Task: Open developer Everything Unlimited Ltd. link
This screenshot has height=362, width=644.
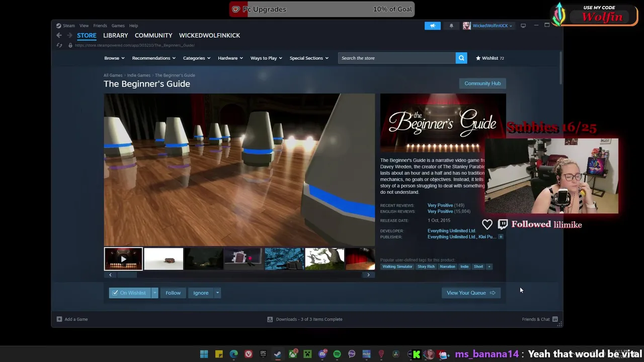Action: pyautogui.click(x=451, y=231)
